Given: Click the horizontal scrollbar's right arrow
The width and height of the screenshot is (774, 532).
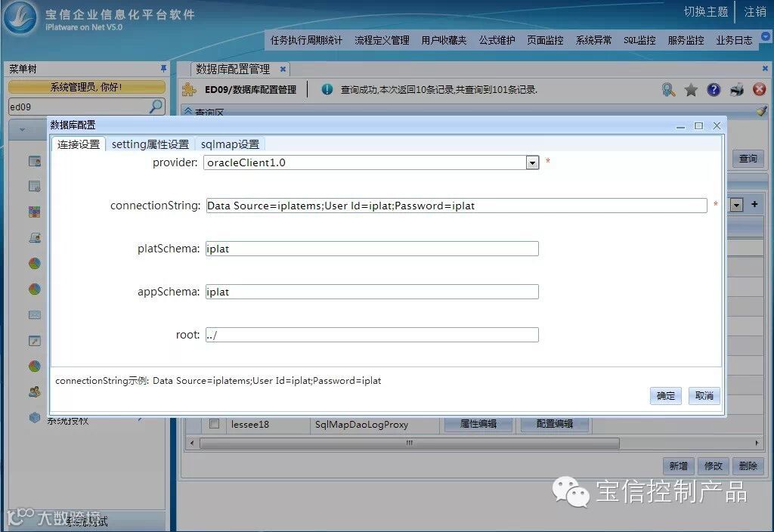Looking at the screenshot, I should 757,443.
